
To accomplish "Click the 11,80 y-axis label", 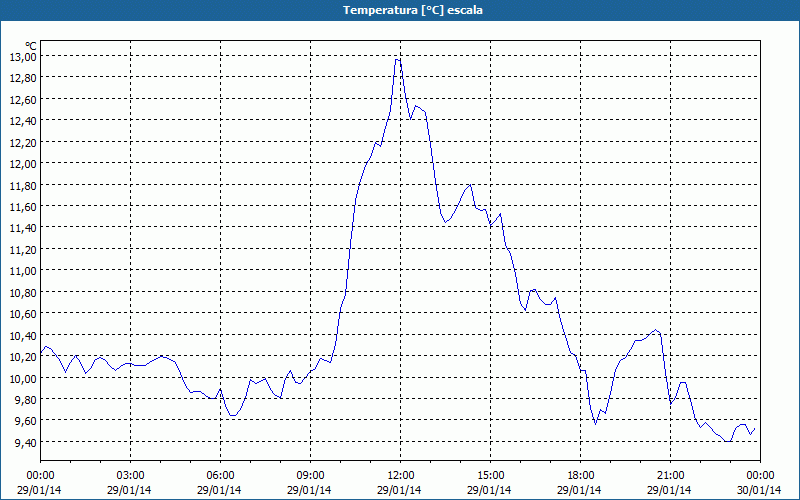I will (x=22, y=185).
